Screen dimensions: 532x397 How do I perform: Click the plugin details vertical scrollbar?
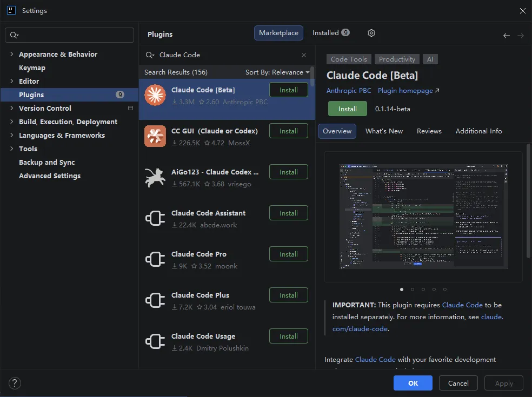528,201
